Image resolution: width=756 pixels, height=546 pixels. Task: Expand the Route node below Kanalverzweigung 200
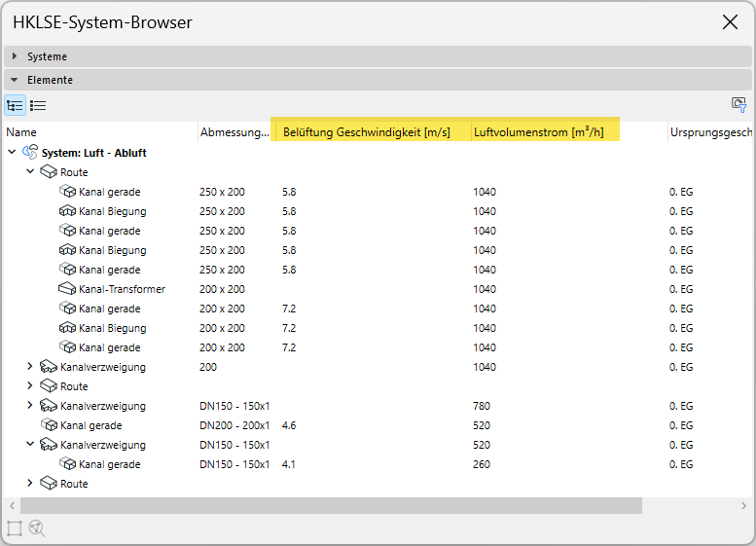[x=30, y=385]
